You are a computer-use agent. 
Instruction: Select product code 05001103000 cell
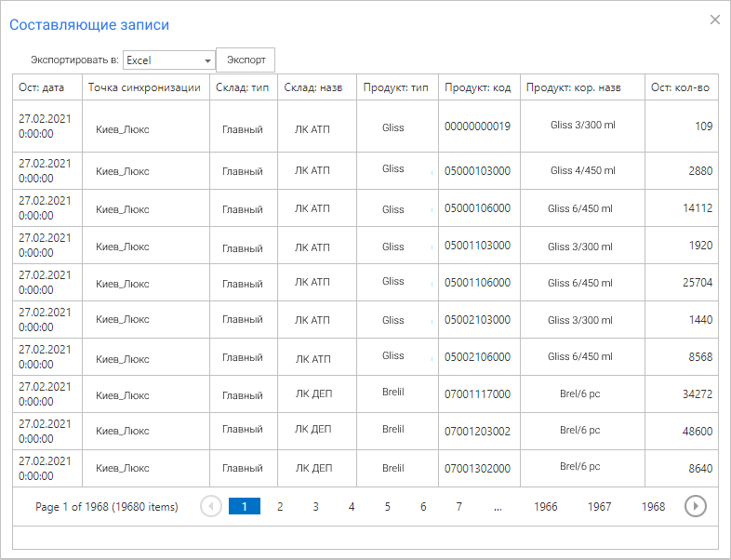[479, 246]
